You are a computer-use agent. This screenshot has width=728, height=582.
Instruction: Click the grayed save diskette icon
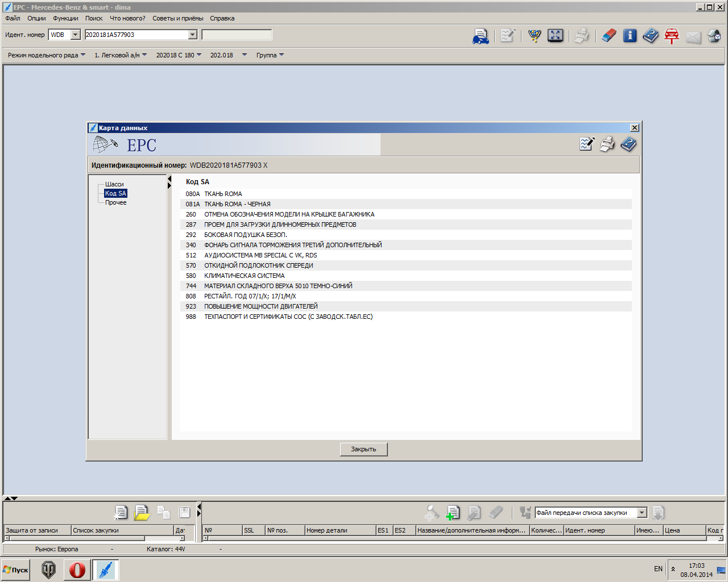click(x=185, y=513)
